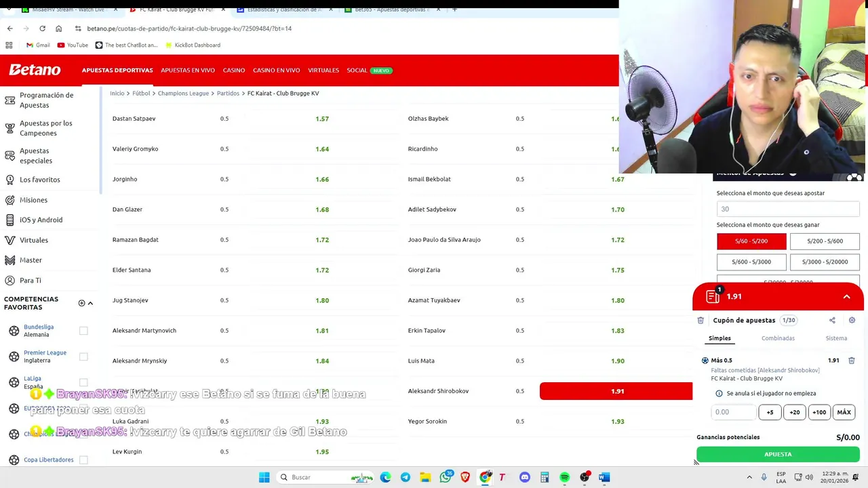This screenshot has height=488, width=868.
Task: Tick the Bundesliga favorite checkbox
Action: [x=83, y=331]
